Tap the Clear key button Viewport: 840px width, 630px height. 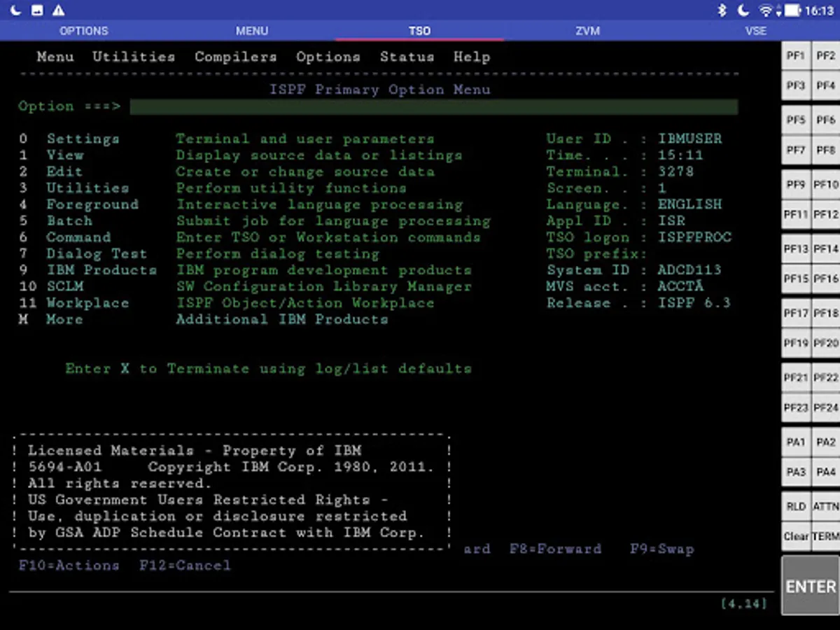796,537
